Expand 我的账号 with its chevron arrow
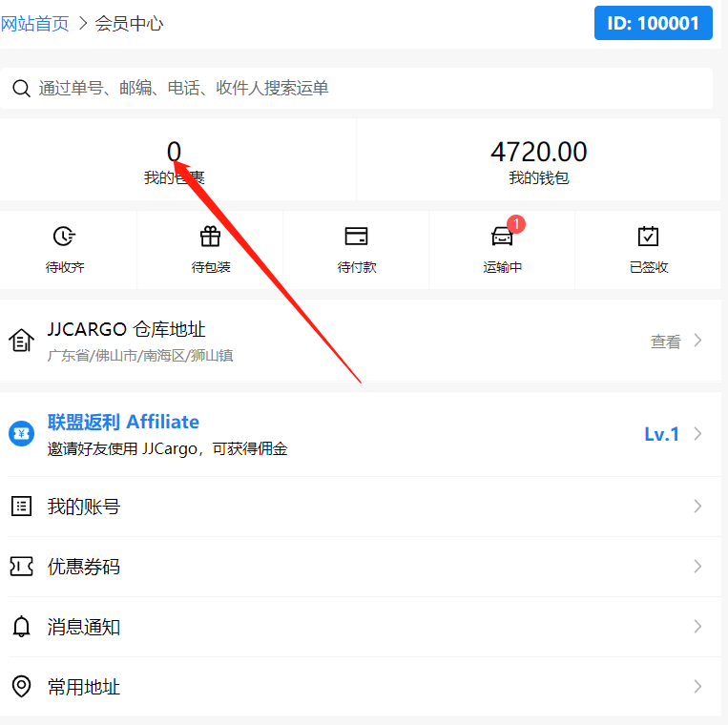Image resolution: width=728 pixels, height=725 pixels. (x=697, y=507)
